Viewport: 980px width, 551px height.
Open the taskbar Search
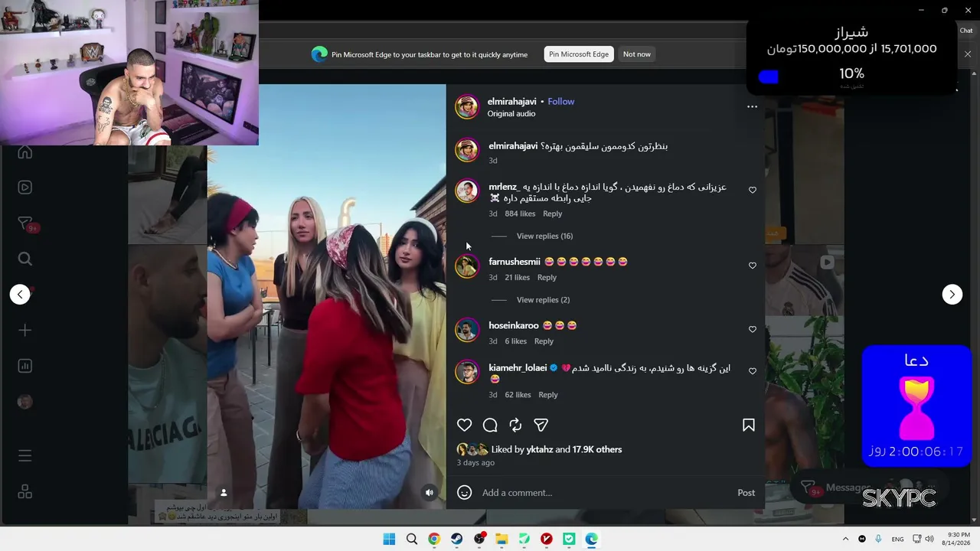click(412, 539)
